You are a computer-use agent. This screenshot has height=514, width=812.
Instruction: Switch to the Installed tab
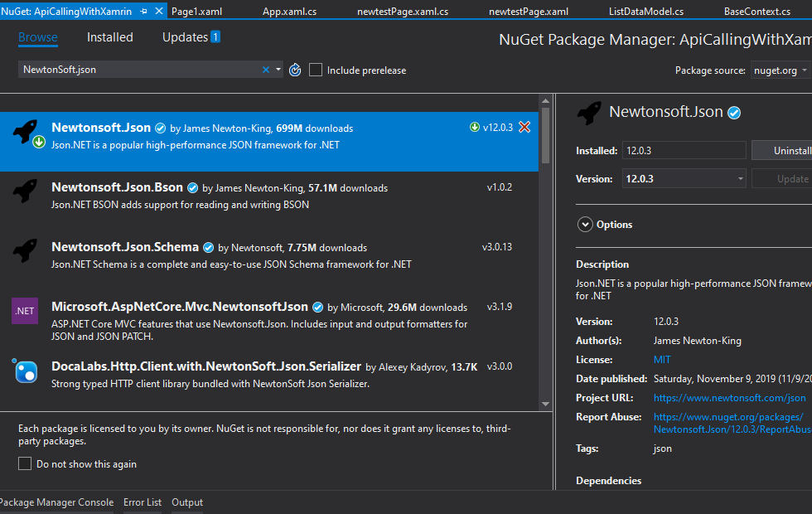(x=109, y=37)
